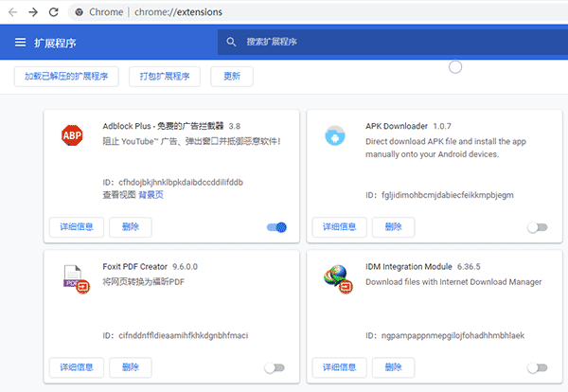Open 详细信息 for APK Downloader
The height and width of the screenshot is (392, 568).
pyautogui.click(x=340, y=227)
